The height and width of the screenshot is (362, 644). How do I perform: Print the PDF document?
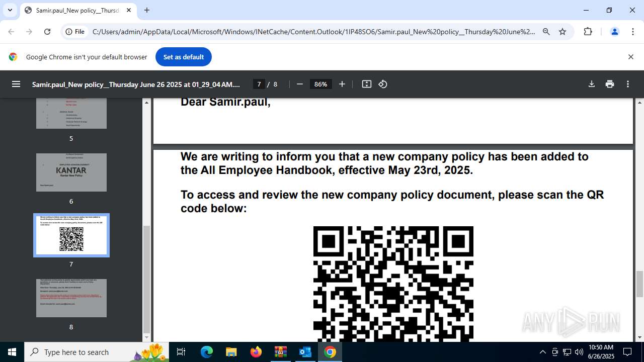pyautogui.click(x=610, y=84)
